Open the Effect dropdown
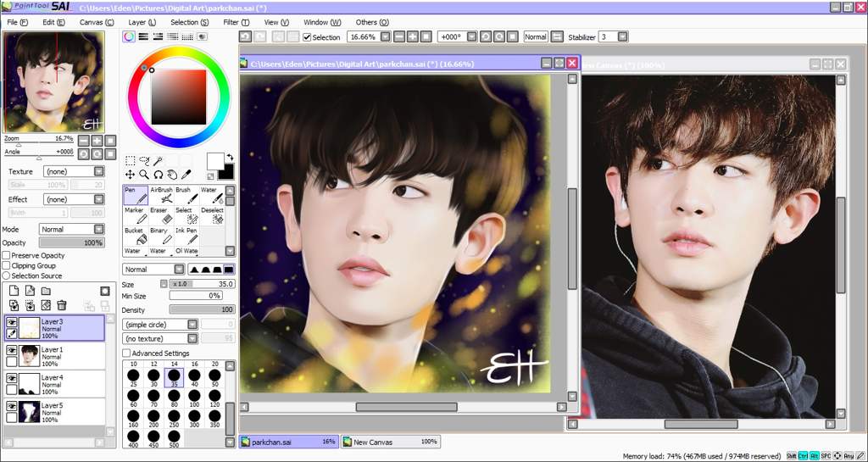The width and height of the screenshot is (868, 462). tap(74, 199)
